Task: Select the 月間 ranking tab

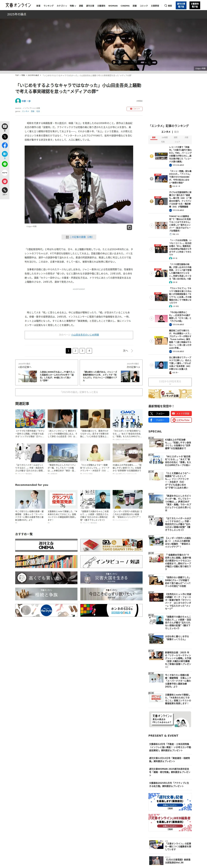Action: 186,137
